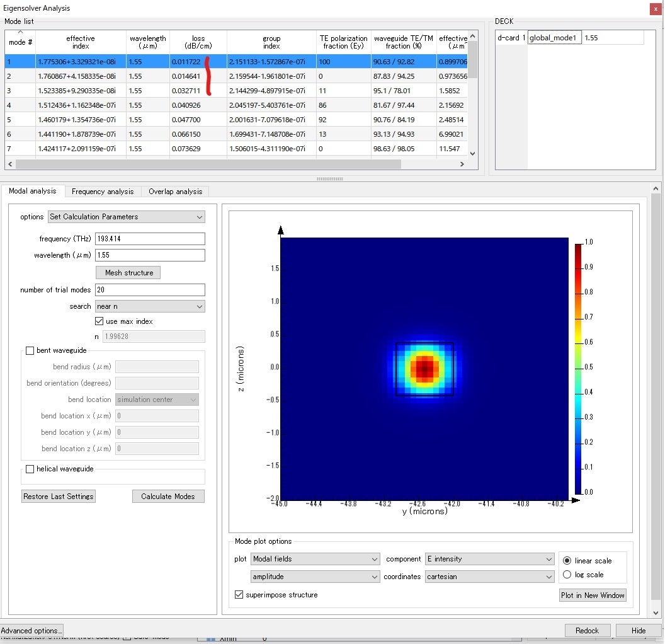Click the number of trial modes field
This screenshot has height=644, width=670.
click(150, 290)
